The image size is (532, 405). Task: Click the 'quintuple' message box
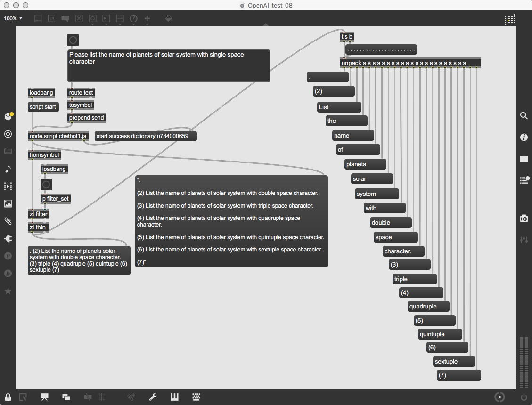point(440,334)
